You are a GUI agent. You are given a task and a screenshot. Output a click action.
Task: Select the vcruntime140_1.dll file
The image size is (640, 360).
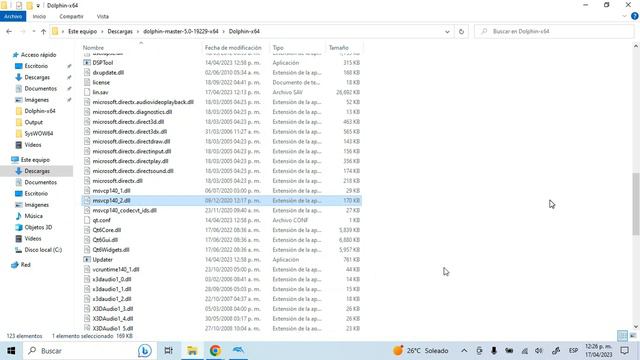116,269
